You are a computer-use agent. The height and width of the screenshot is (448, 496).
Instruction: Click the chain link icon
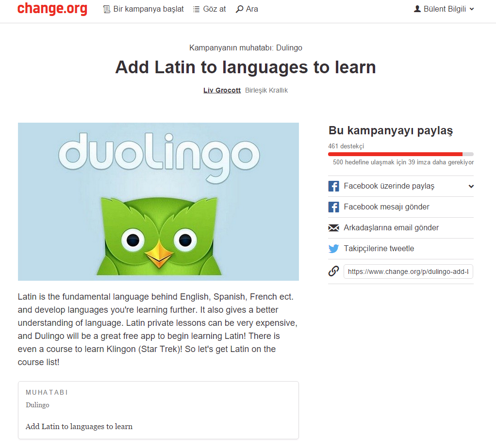click(334, 271)
